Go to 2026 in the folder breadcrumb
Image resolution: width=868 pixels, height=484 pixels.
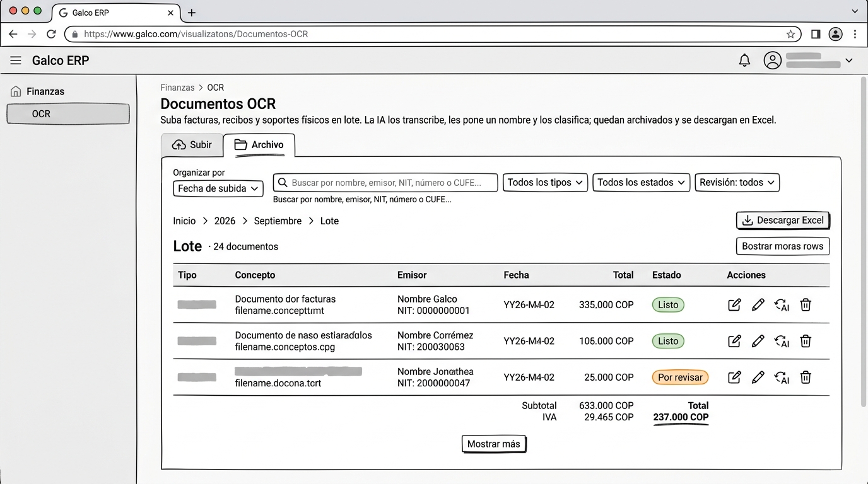point(225,221)
